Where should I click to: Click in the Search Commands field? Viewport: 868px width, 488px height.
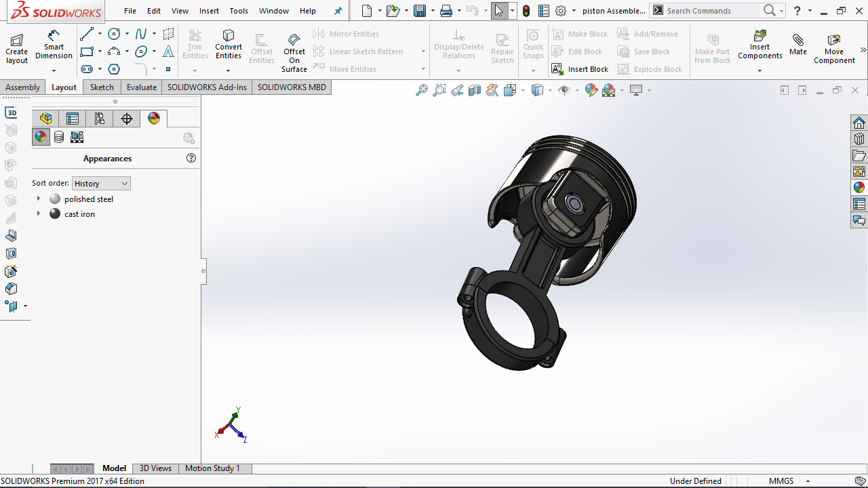pos(712,10)
